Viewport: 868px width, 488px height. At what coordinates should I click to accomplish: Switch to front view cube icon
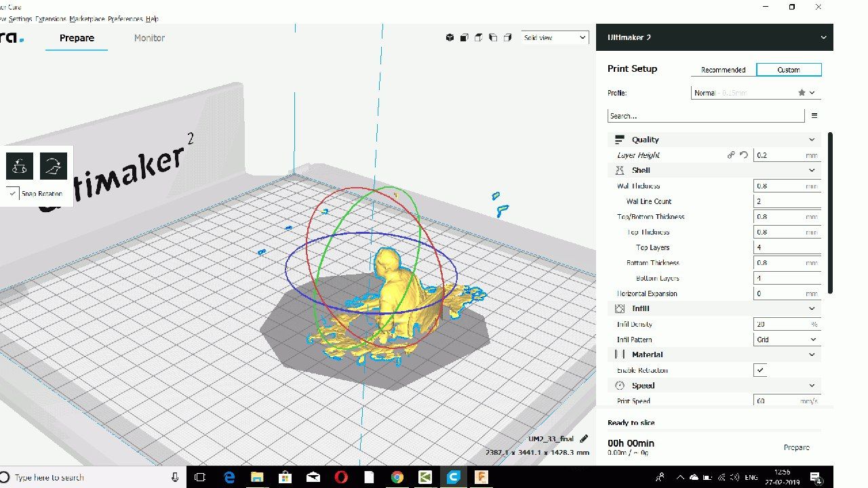[x=465, y=38]
